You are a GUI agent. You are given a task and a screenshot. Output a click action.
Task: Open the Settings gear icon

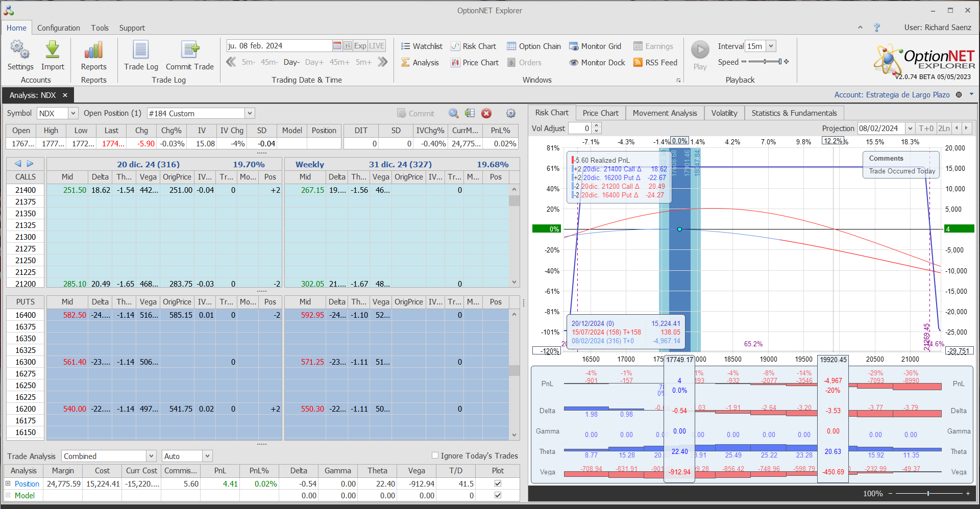20,50
